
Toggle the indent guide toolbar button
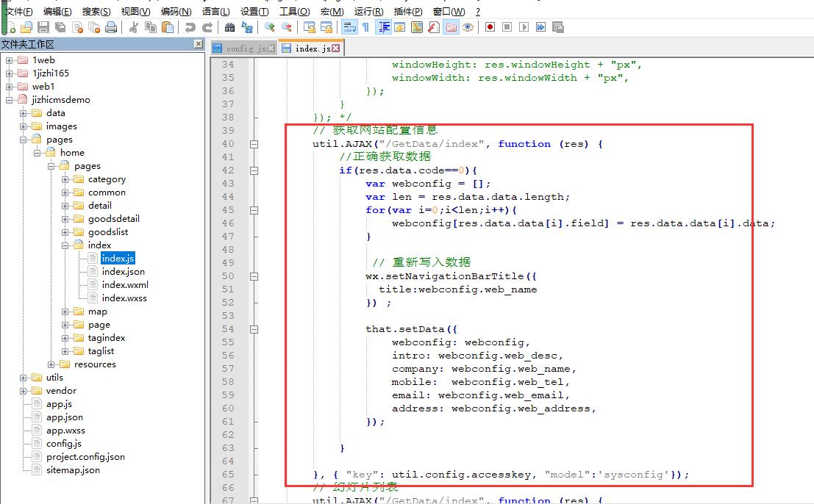click(384, 27)
